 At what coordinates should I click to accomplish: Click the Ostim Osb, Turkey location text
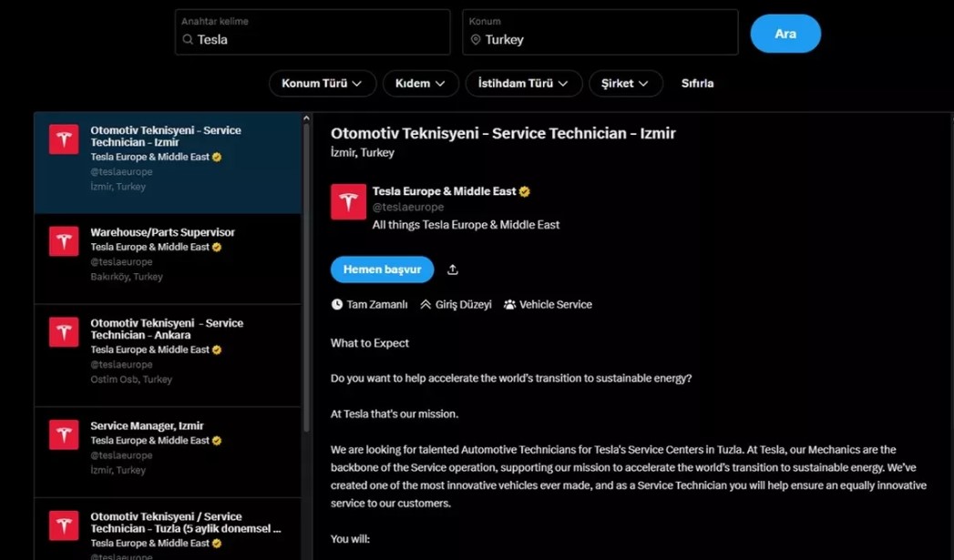(x=131, y=380)
